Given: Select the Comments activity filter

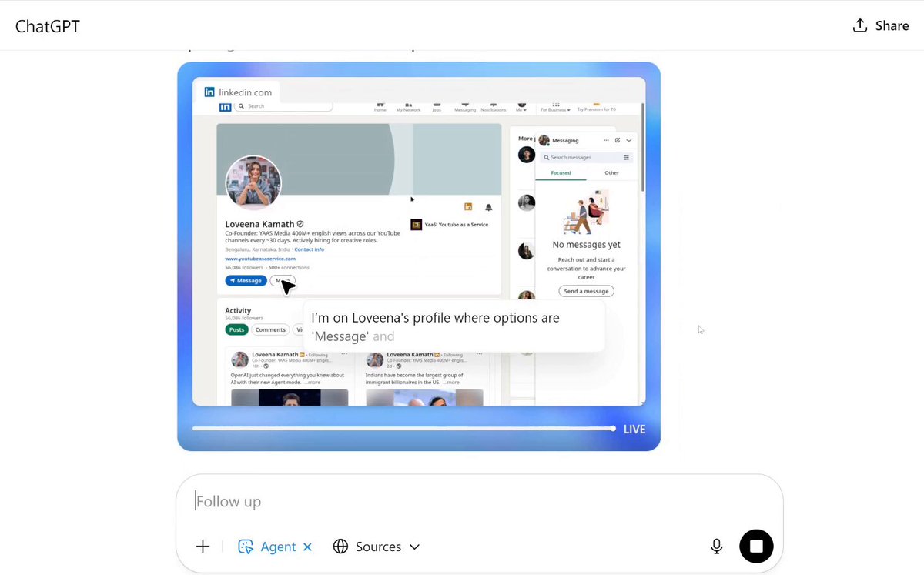Looking at the screenshot, I should [x=270, y=329].
